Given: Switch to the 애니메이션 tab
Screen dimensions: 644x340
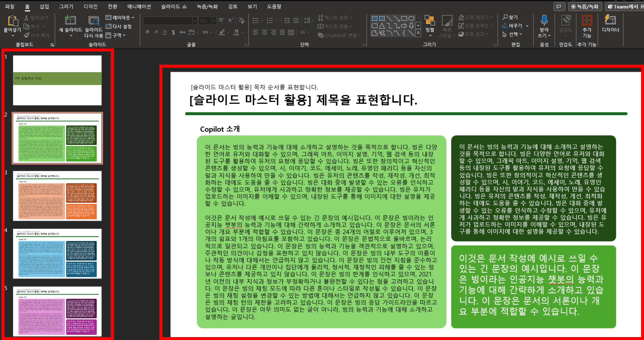Looking at the screenshot, I should 139,6.
